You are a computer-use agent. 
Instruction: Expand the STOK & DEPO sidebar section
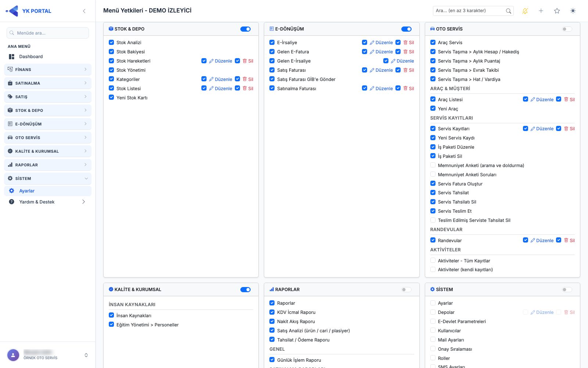(48, 110)
